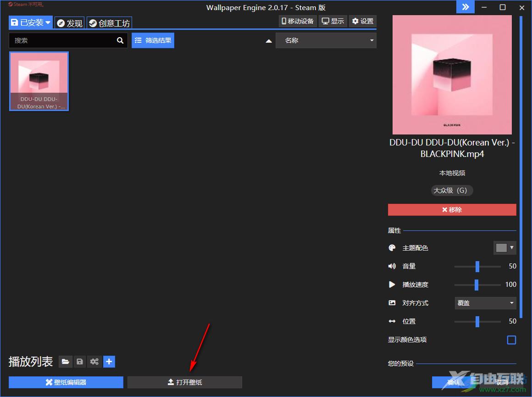Open the 已安装 tab dropdown

(31, 23)
